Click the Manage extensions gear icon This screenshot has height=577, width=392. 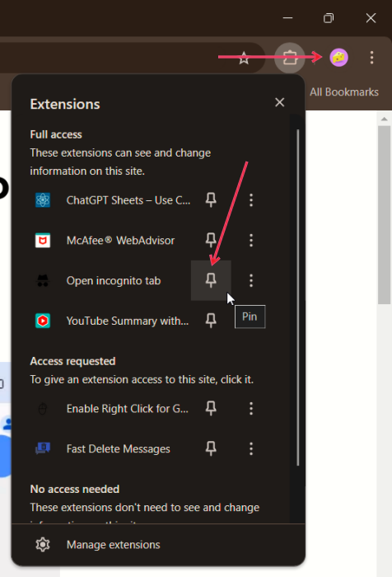[43, 545]
